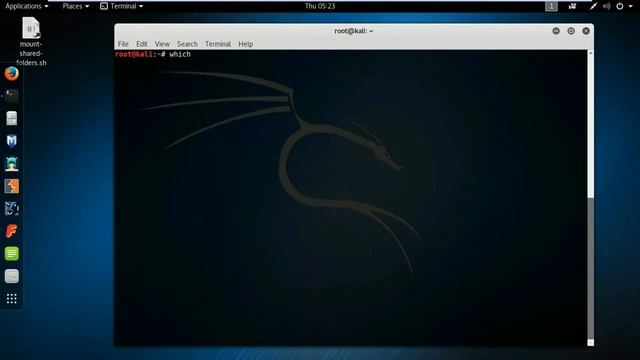The height and width of the screenshot is (360, 640).
Task: Launch Firefox from the dock
Action: coord(11,74)
